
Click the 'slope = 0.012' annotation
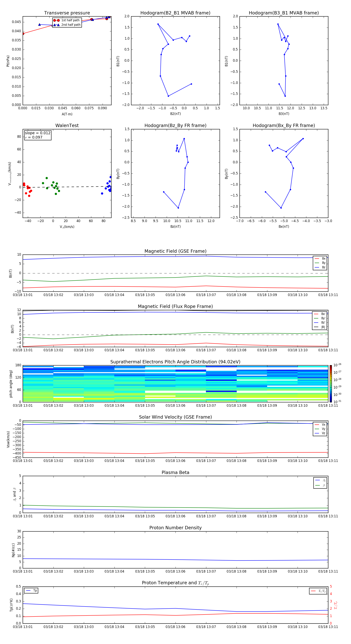37,133
